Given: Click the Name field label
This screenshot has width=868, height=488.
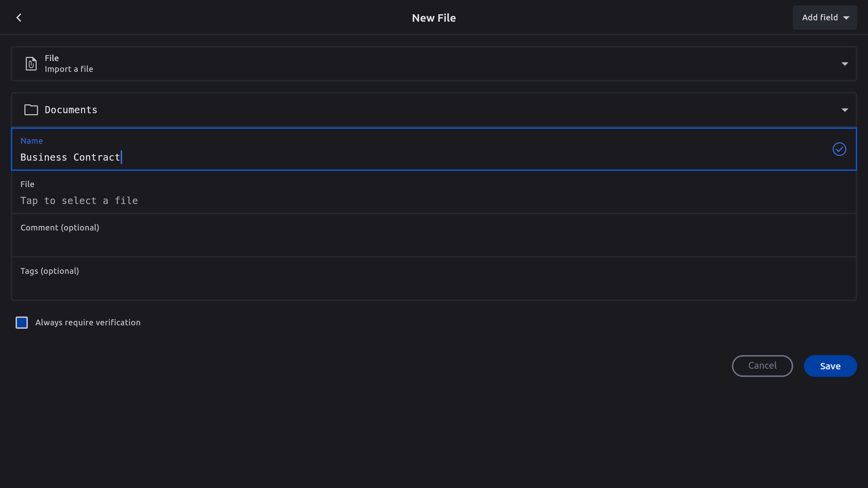Looking at the screenshot, I should 32,141.
